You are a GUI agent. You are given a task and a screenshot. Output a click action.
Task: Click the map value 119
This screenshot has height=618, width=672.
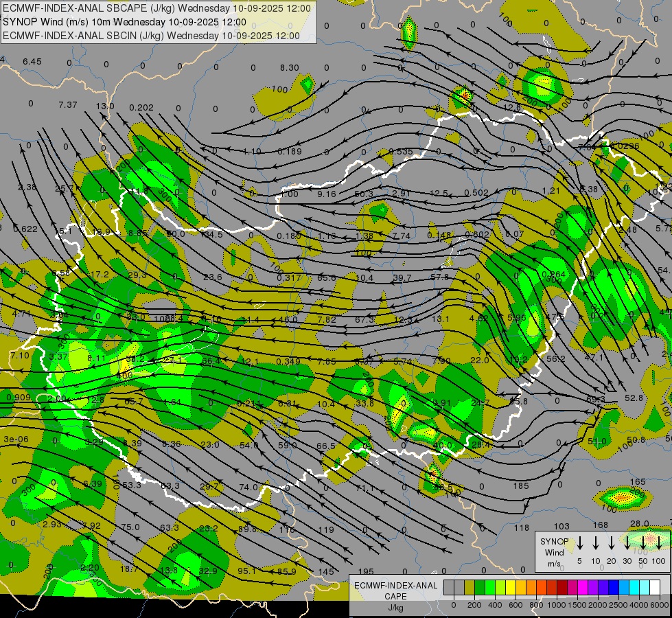click(x=326, y=530)
